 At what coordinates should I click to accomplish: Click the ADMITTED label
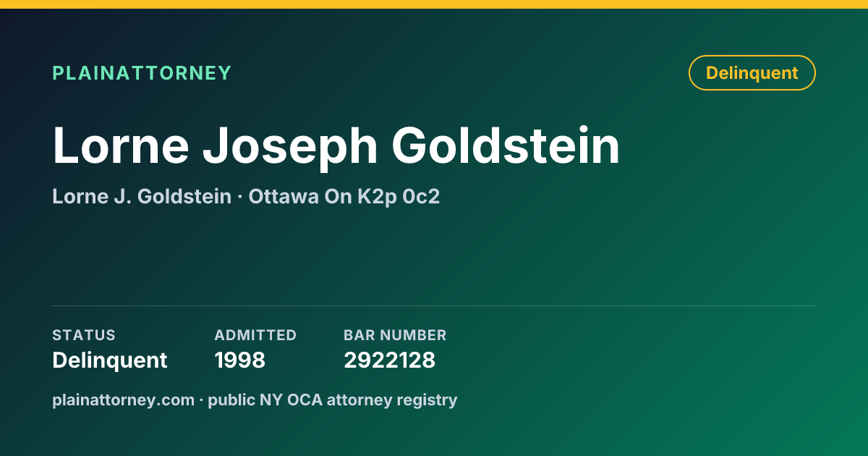(255, 335)
